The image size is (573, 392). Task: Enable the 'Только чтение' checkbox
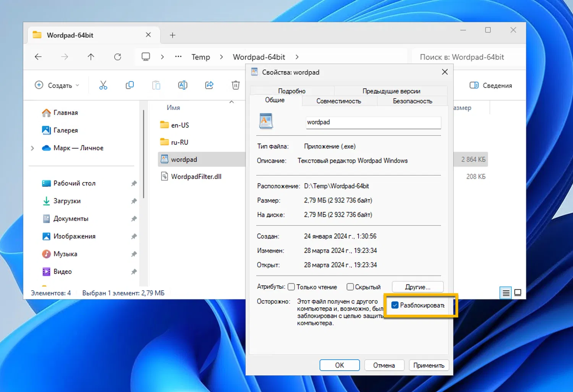[x=291, y=287]
